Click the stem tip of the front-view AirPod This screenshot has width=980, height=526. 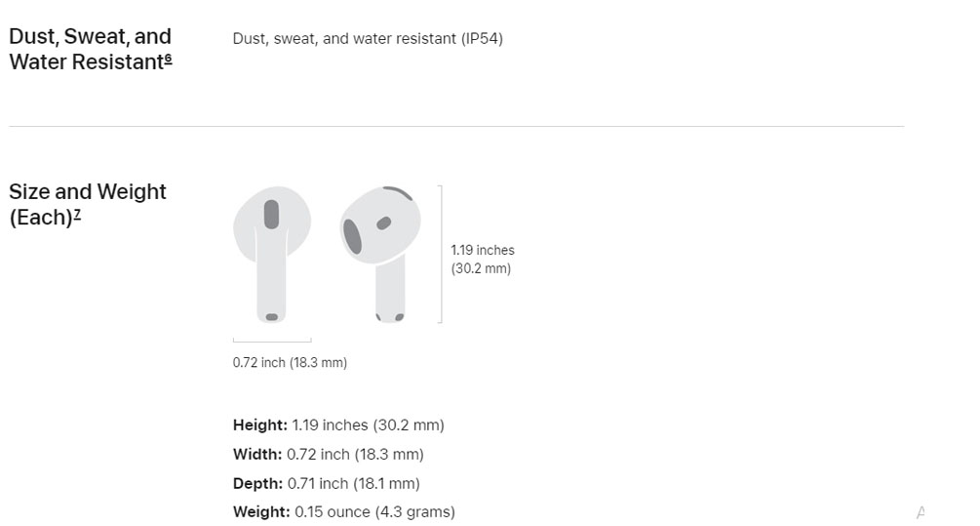pyautogui.click(x=271, y=315)
